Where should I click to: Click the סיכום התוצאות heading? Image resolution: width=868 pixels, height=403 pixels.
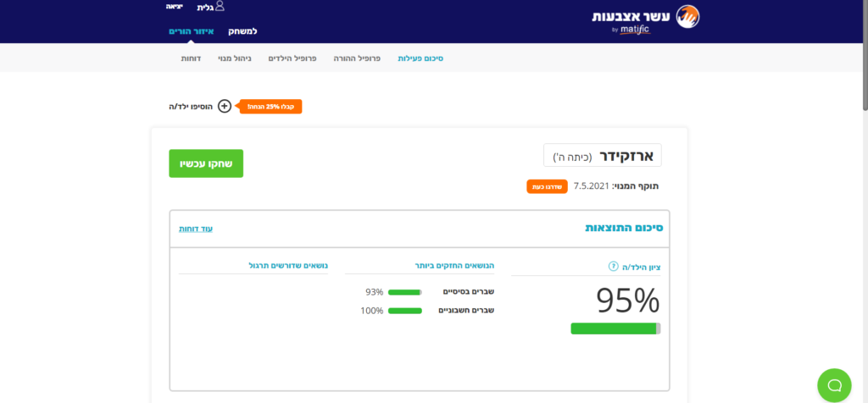pos(625,228)
